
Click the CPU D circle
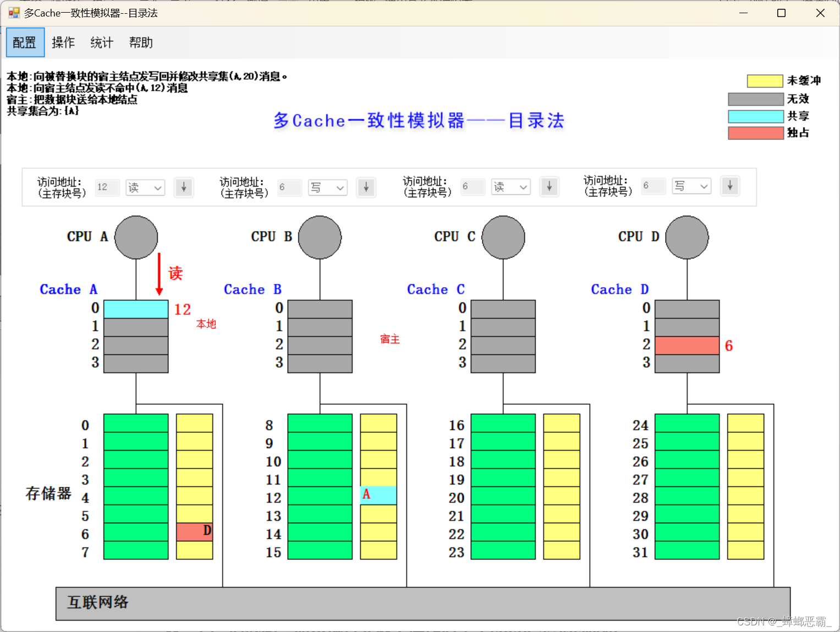pos(687,237)
